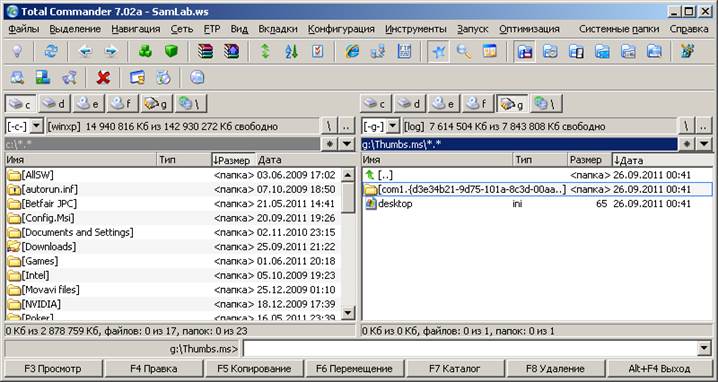
Task: Switch left panel to drive d
Action: 54,104
